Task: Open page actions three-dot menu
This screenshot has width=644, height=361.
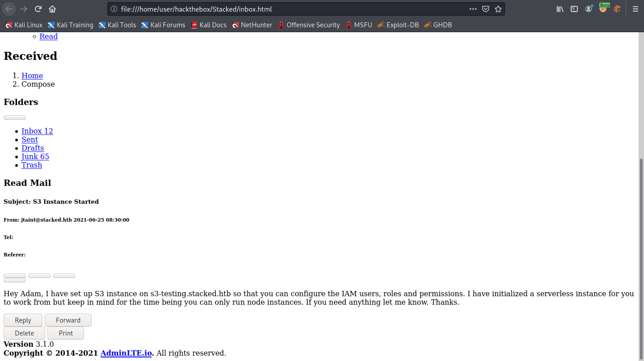Action: pos(473,9)
